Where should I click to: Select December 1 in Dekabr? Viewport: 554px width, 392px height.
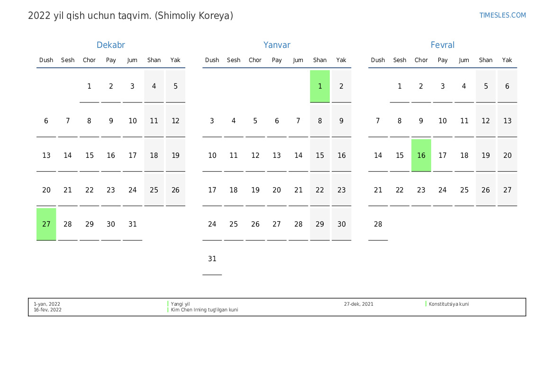(x=90, y=86)
